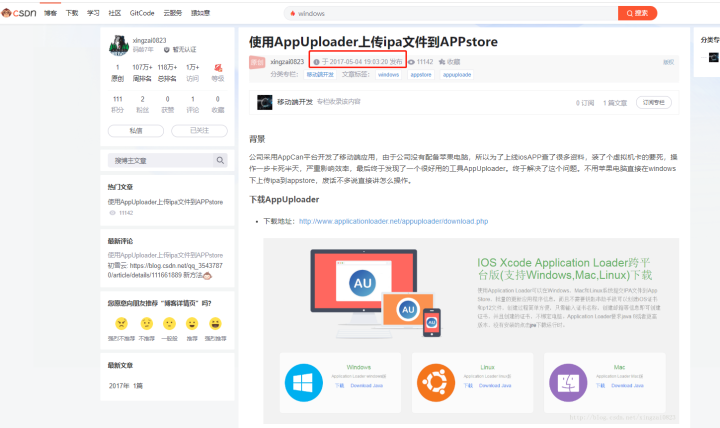Open hot article AppUploader link in sidebar
Screen dimensions: 720x428
point(165,202)
